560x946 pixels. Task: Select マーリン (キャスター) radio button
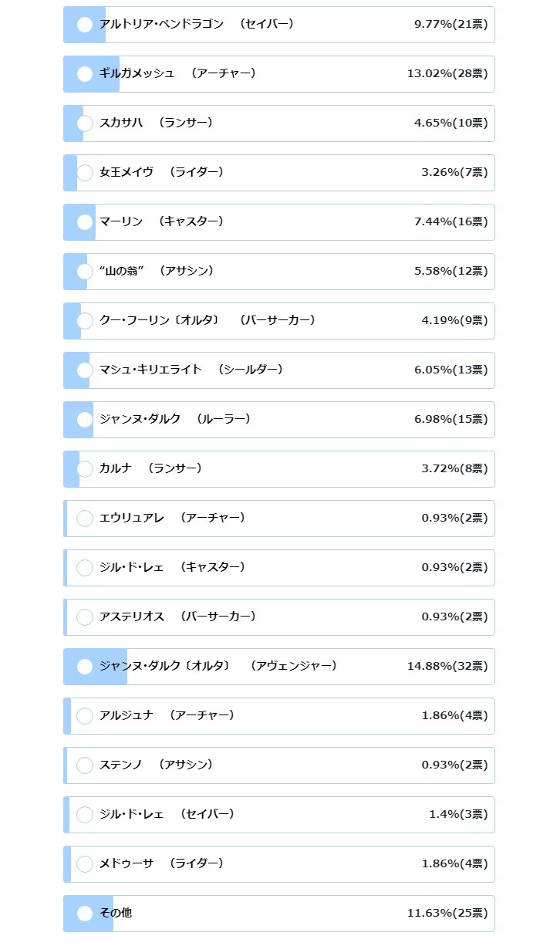[x=85, y=222]
